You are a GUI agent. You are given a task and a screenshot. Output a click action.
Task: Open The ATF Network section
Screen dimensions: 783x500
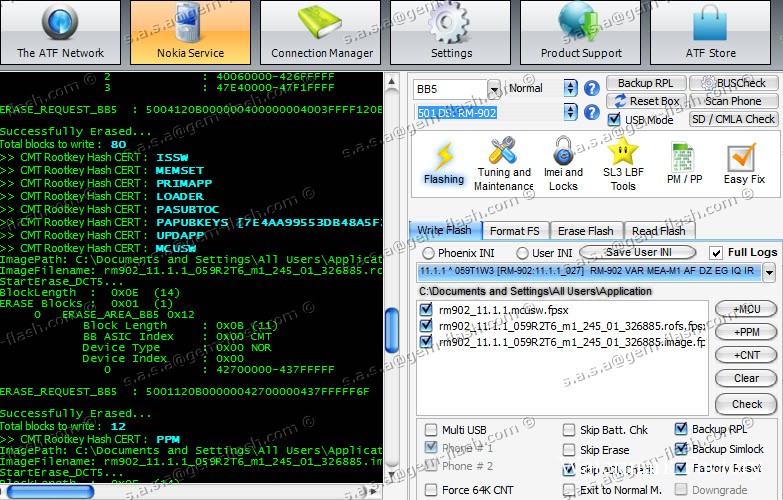click(x=60, y=32)
